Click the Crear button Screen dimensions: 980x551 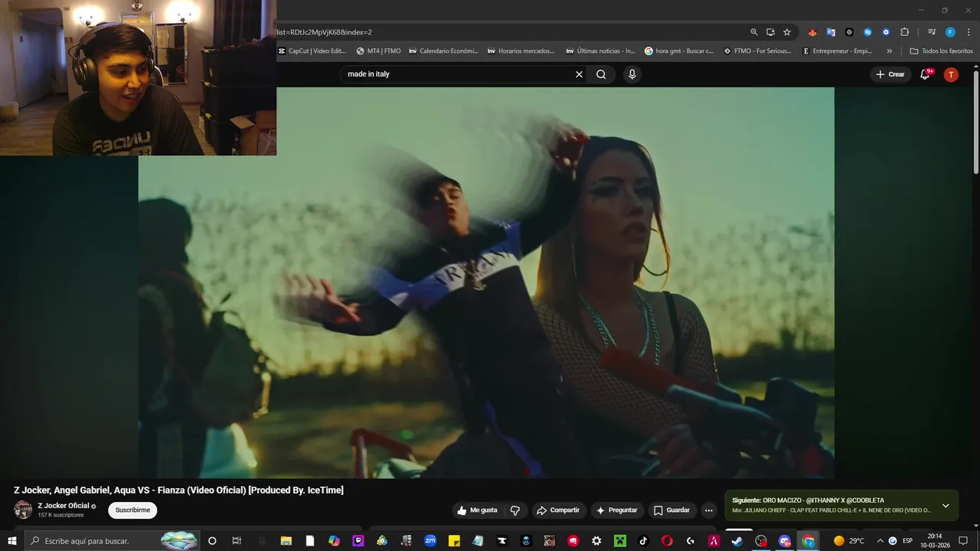890,74
